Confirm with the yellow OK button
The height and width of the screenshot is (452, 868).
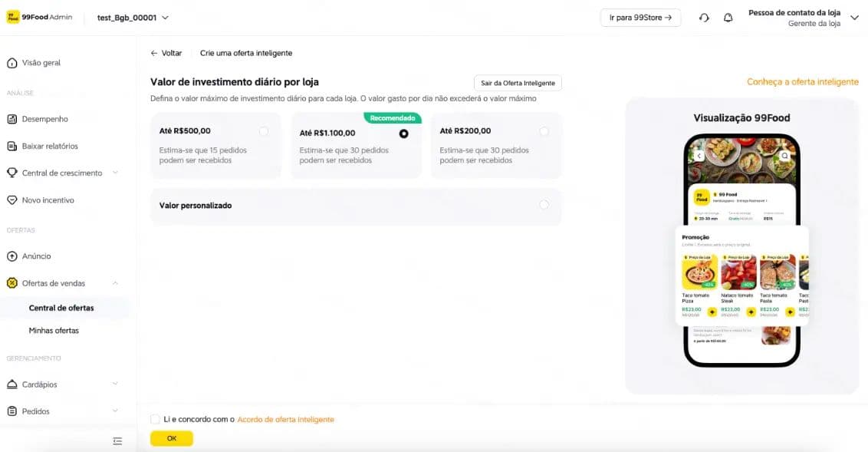pos(172,439)
